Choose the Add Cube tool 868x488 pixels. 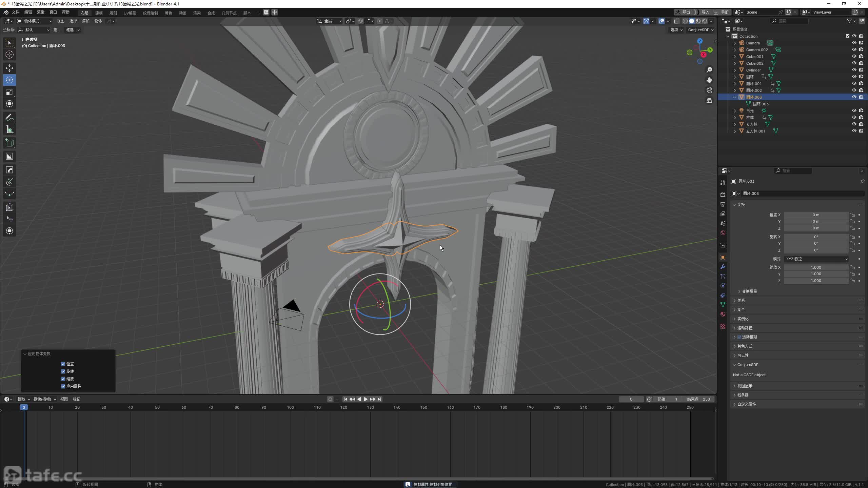(9, 143)
